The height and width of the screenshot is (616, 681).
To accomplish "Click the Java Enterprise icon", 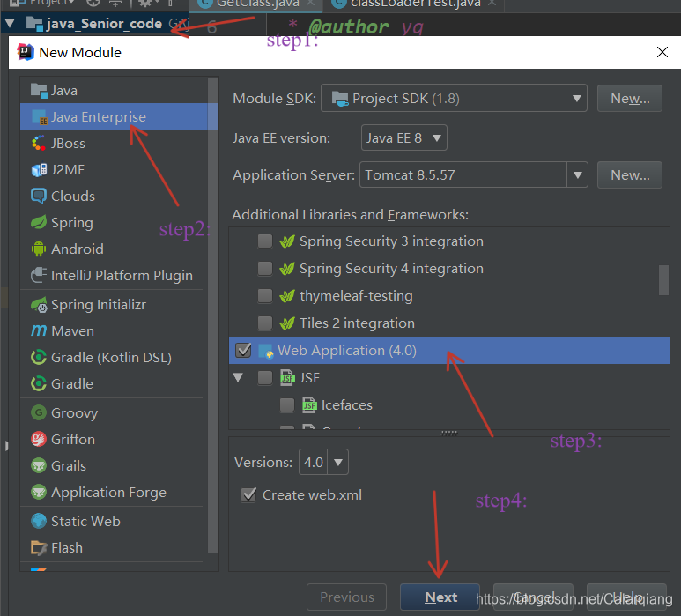I will tap(39, 117).
